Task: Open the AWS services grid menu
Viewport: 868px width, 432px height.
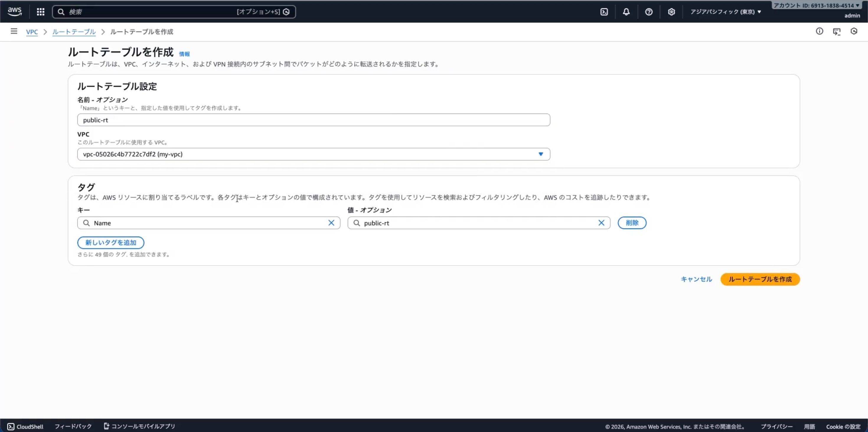Action: pyautogui.click(x=40, y=12)
